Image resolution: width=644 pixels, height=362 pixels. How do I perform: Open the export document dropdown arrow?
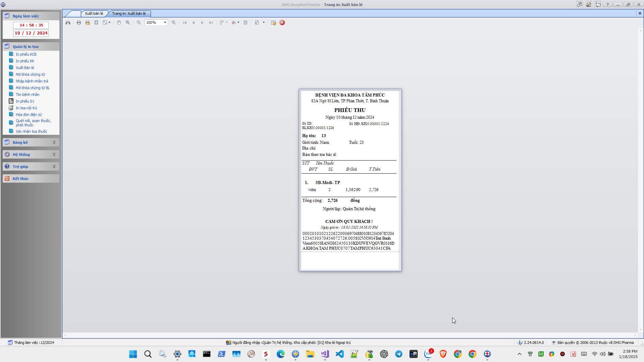point(264,22)
